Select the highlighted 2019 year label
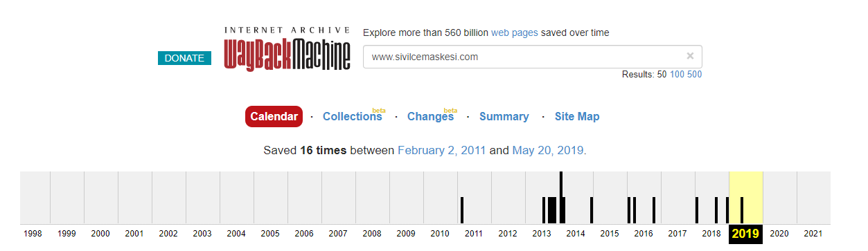The height and width of the screenshot is (251, 868). [x=745, y=234]
